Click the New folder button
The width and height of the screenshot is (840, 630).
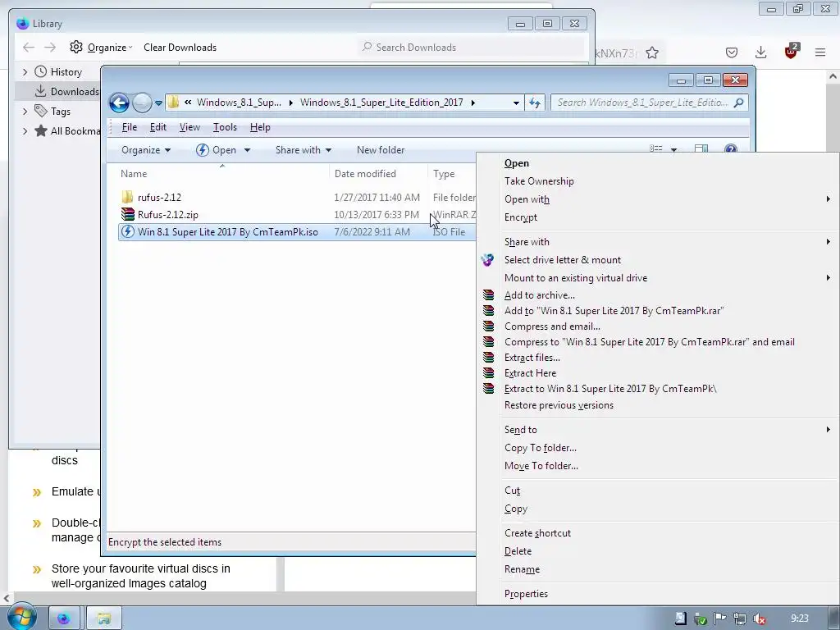(381, 150)
